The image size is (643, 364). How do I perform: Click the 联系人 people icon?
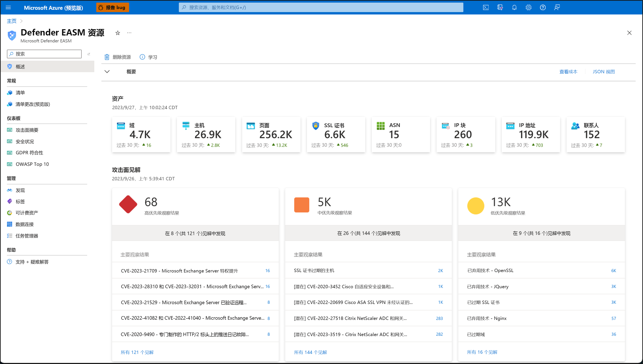575,126
